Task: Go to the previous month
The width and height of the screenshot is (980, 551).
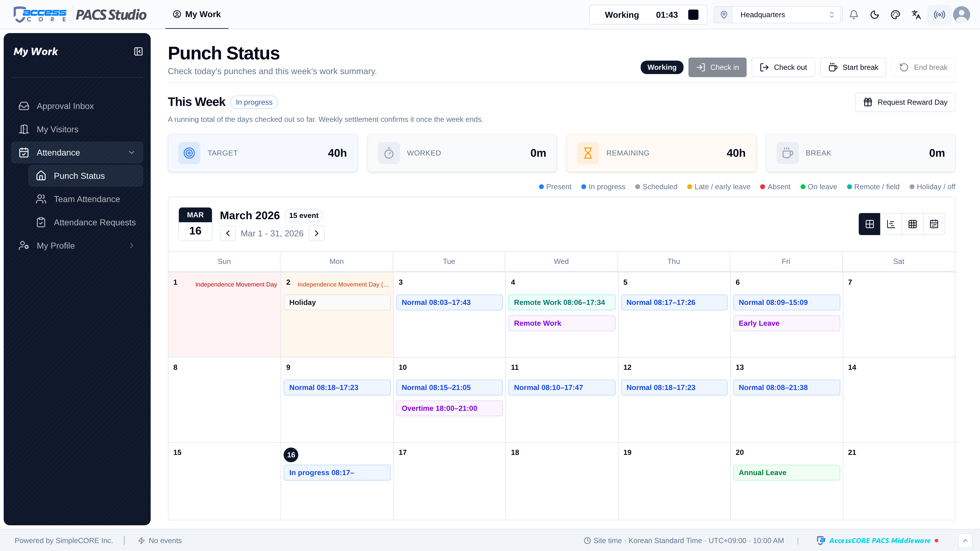Action: click(228, 234)
